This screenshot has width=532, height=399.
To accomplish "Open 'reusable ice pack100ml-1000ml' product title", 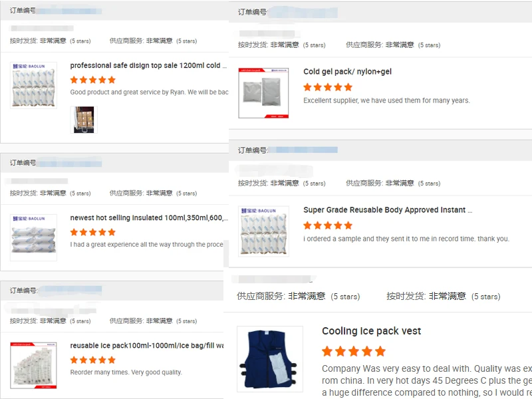I will [147, 345].
